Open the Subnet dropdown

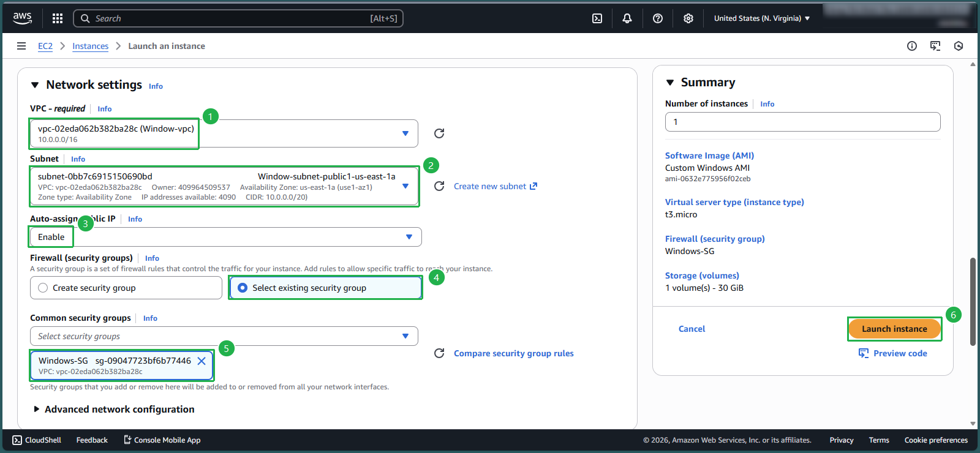point(224,186)
